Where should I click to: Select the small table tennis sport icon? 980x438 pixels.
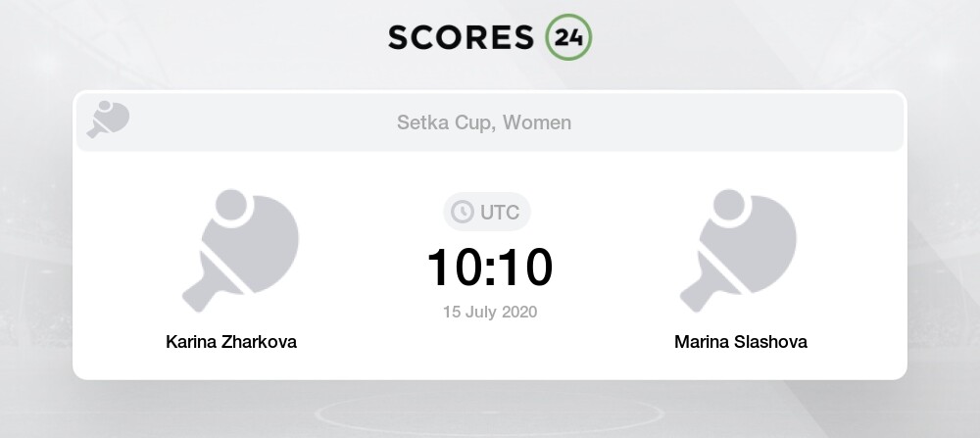point(108,120)
